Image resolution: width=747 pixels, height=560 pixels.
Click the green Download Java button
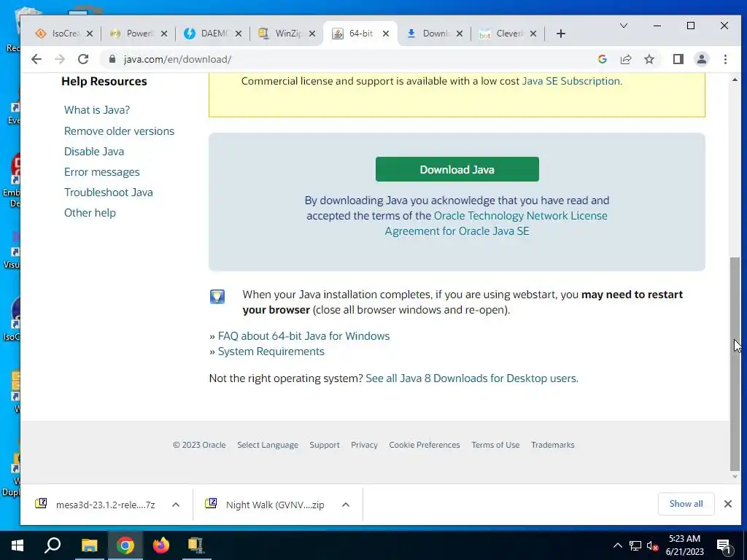457,169
